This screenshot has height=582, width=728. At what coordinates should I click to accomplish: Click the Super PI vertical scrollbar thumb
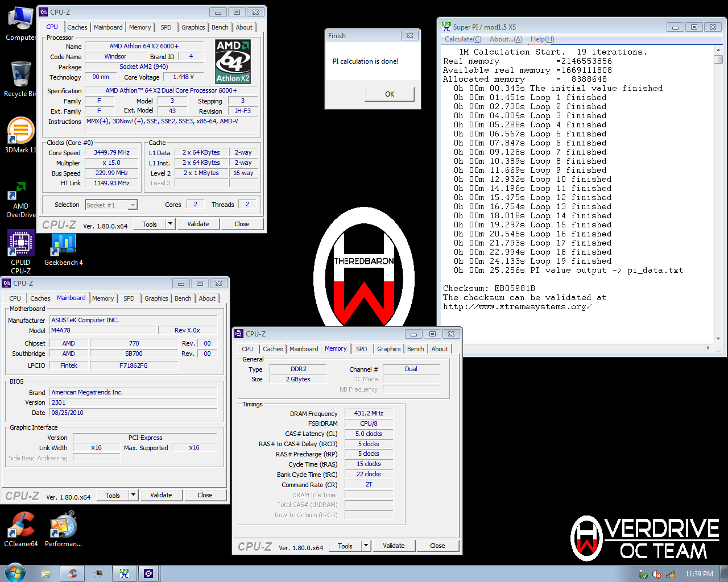point(718,59)
